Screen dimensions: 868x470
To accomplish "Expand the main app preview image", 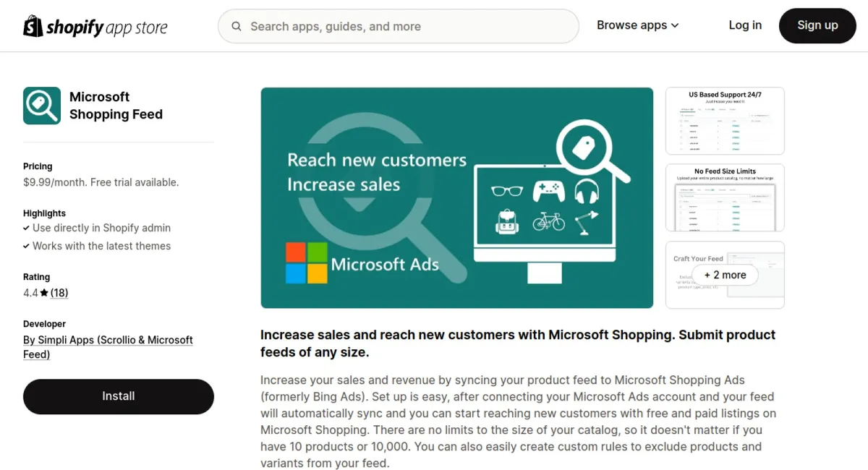I will click(x=456, y=197).
